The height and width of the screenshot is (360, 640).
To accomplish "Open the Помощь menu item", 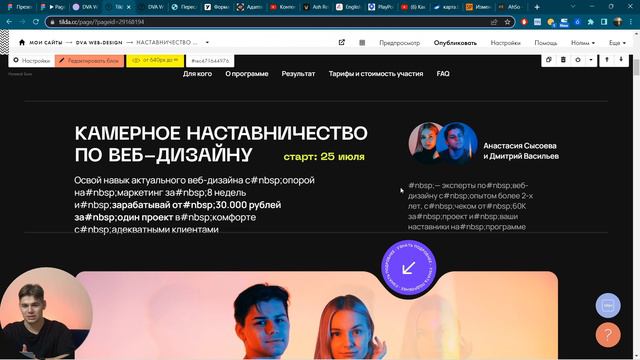I will click(546, 42).
